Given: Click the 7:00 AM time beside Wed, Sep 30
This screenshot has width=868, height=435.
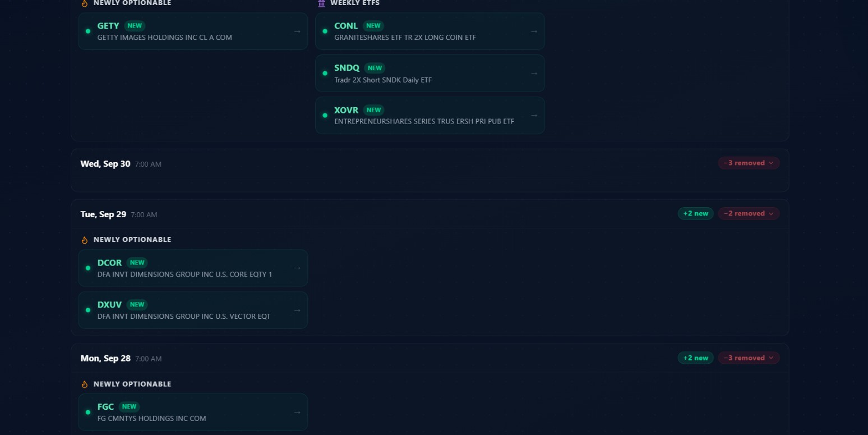Looking at the screenshot, I should point(148,164).
